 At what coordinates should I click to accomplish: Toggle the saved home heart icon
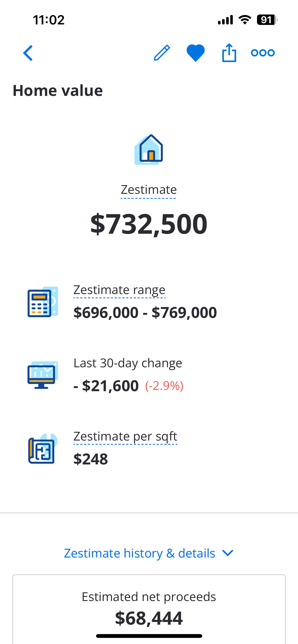click(196, 53)
